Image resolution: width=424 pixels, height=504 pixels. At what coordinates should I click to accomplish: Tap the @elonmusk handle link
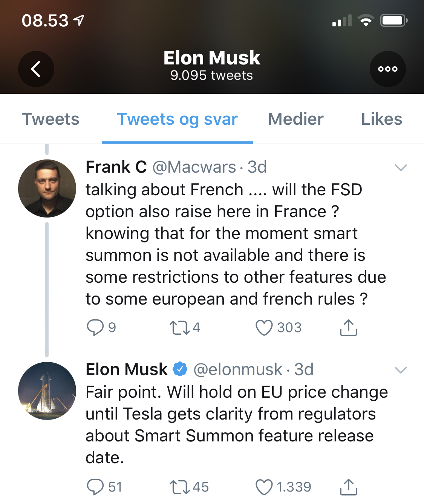tap(237, 369)
